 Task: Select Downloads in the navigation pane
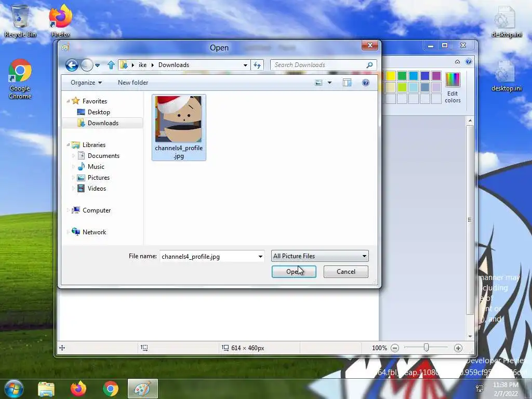(x=102, y=123)
